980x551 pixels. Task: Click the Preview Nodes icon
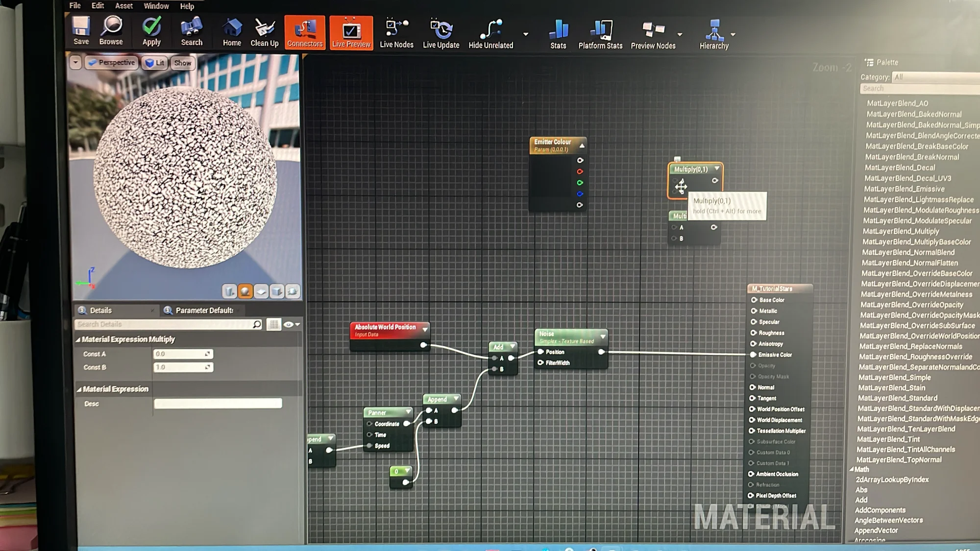coord(653,35)
